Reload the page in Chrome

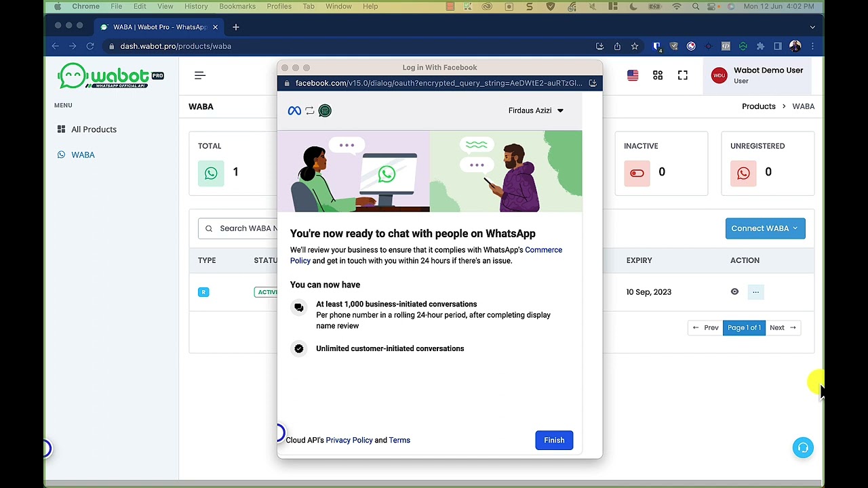click(90, 46)
